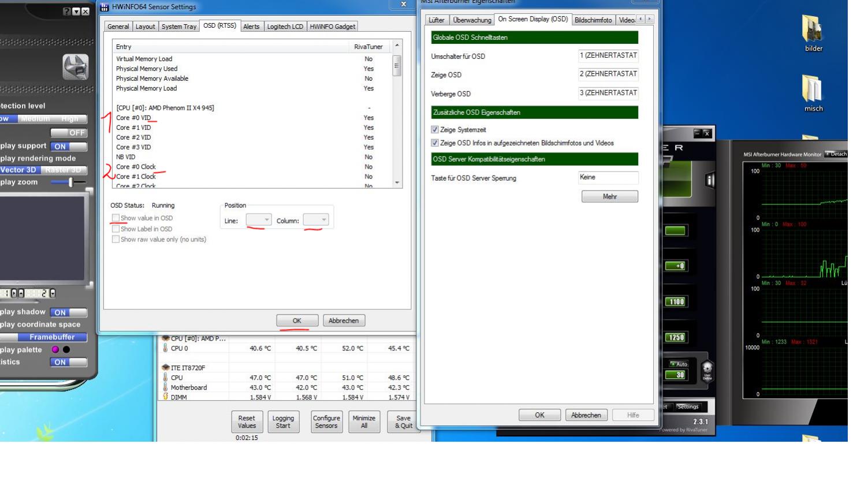Select Raster 3D rendering mode
The width and height of the screenshot is (868, 485).
pyautogui.click(x=63, y=170)
